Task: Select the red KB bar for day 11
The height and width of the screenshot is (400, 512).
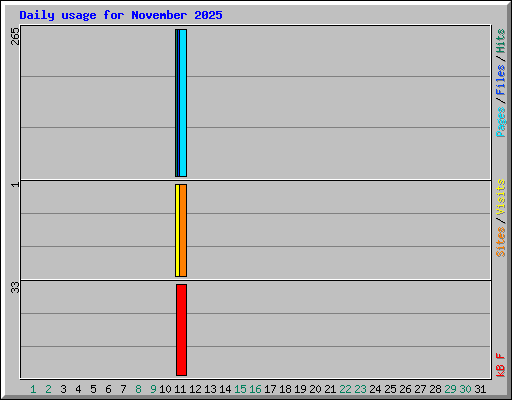Action: 181,330
